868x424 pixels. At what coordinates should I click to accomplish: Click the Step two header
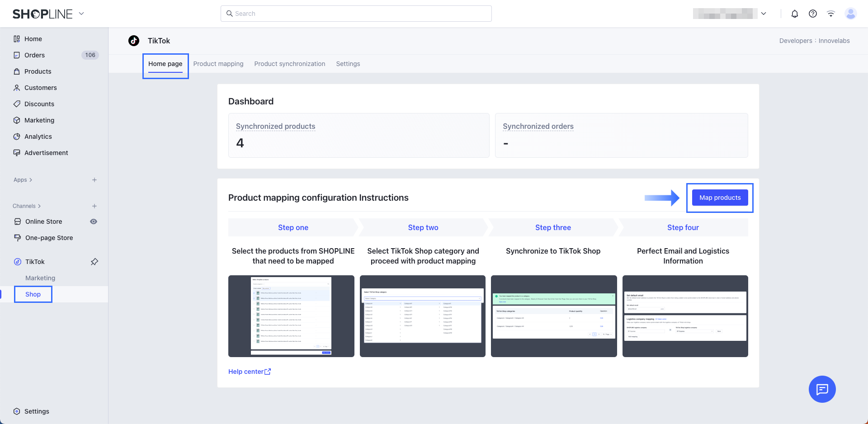423,227
